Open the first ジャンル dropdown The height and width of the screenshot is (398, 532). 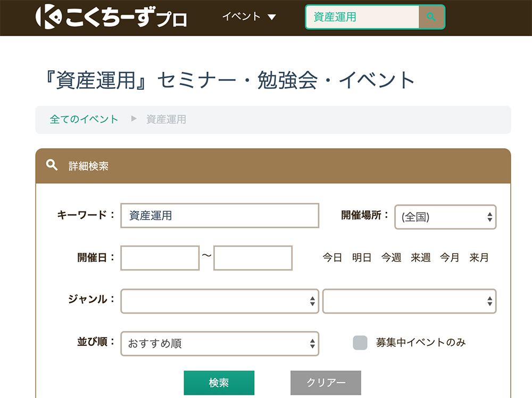(220, 301)
